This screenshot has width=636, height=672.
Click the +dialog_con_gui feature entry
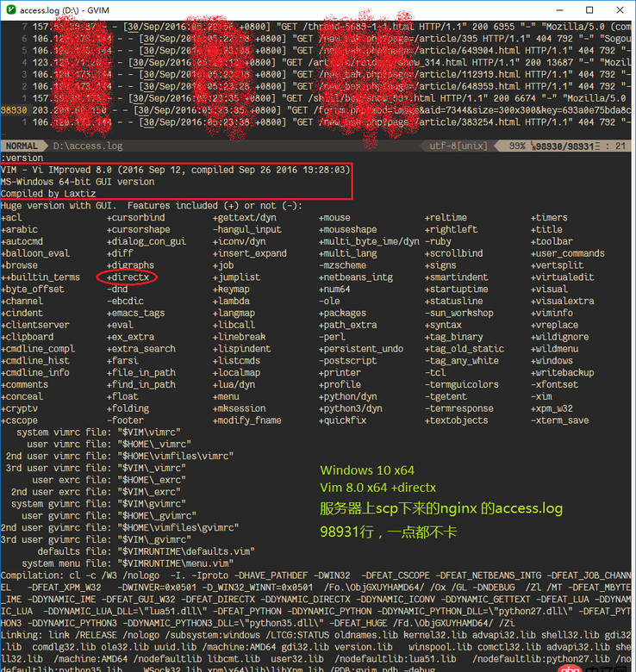[x=147, y=242]
